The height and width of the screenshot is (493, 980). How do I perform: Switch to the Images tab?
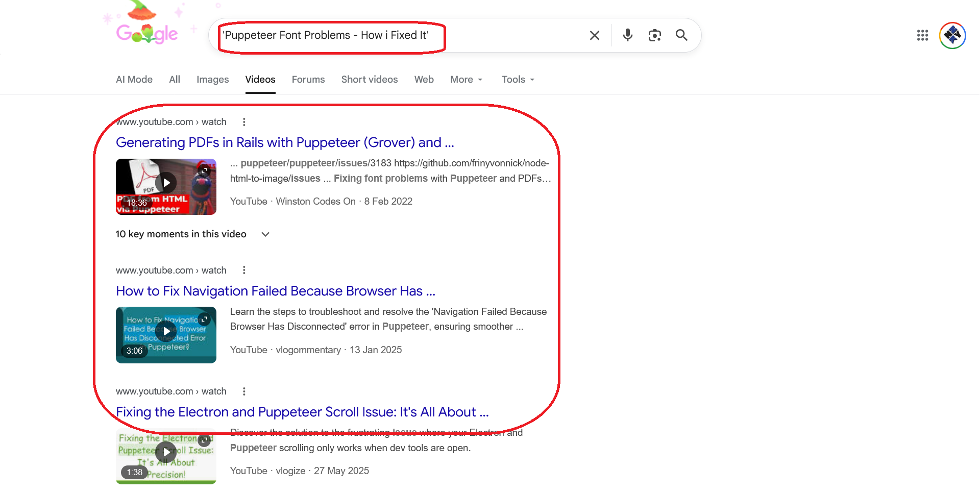[x=212, y=80]
